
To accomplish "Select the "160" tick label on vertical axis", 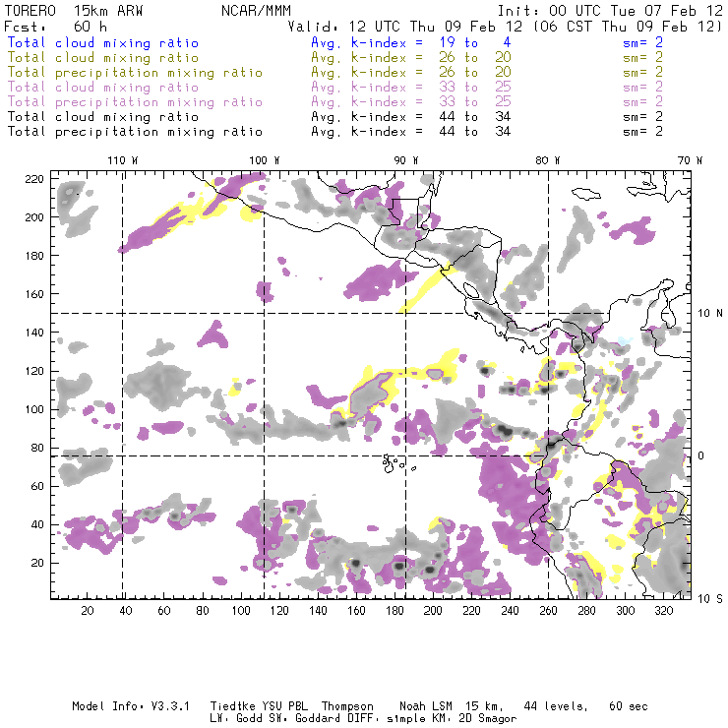I will (x=34, y=294).
